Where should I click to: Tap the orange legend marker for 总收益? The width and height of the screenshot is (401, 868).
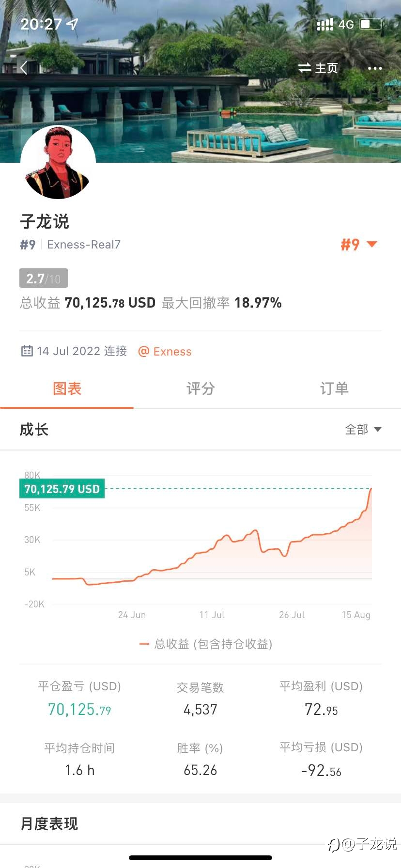pyautogui.click(x=144, y=644)
